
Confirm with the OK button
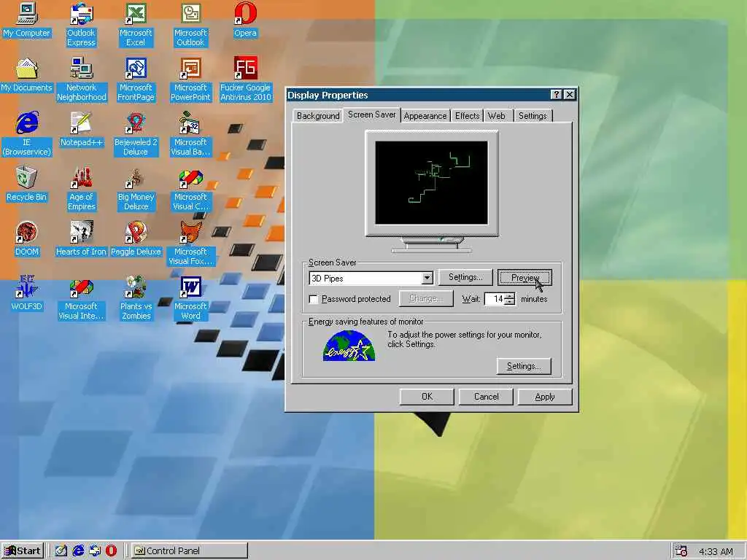[x=427, y=397]
